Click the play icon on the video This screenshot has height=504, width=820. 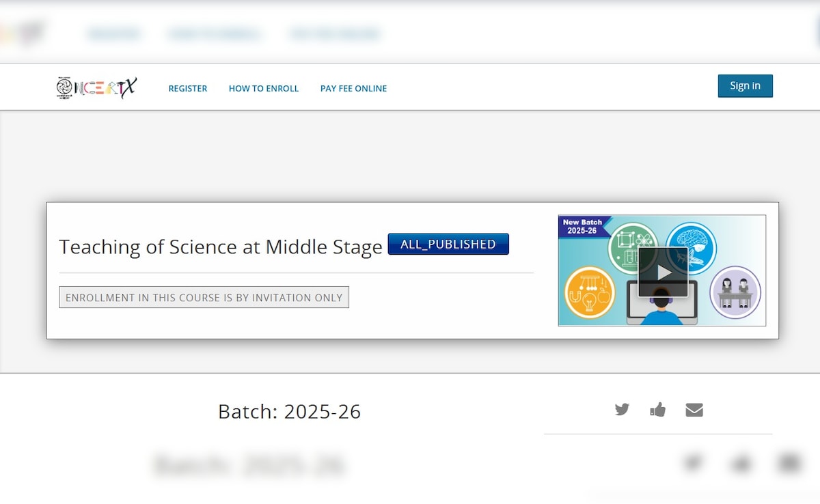click(x=663, y=271)
